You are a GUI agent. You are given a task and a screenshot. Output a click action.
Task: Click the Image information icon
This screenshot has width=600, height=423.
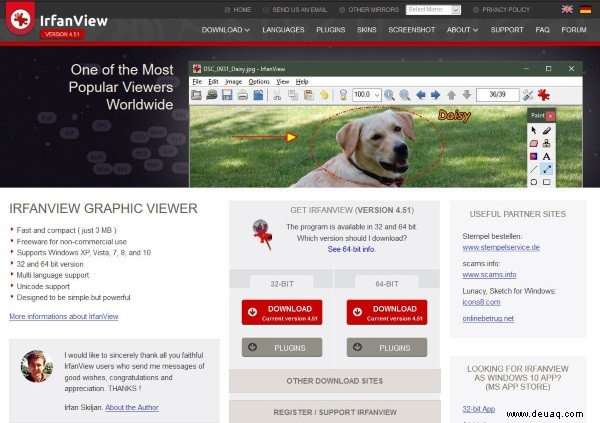343,95
